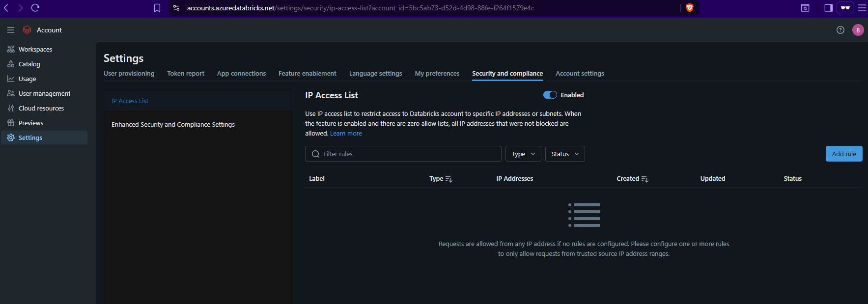The height and width of the screenshot is (304, 868).
Task: Switch to My preferences tab
Action: click(x=437, y=73)
